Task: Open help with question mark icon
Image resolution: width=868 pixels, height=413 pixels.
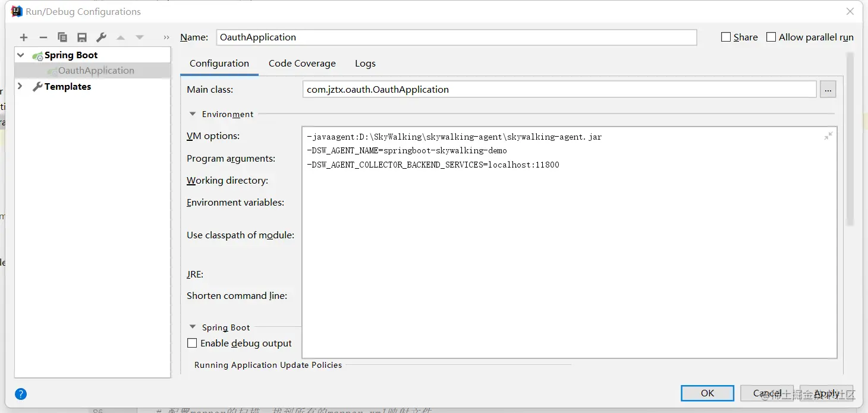Action: point(21,393)
